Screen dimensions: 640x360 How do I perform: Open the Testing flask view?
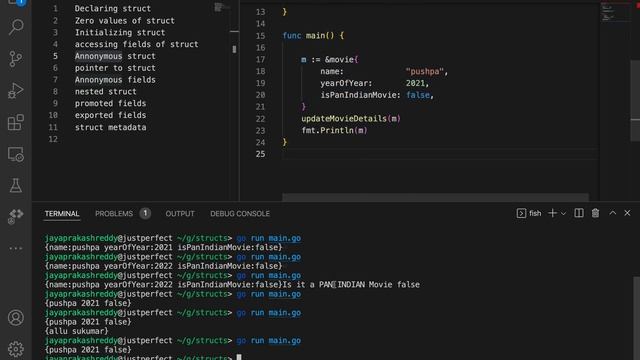coord(16,186)
